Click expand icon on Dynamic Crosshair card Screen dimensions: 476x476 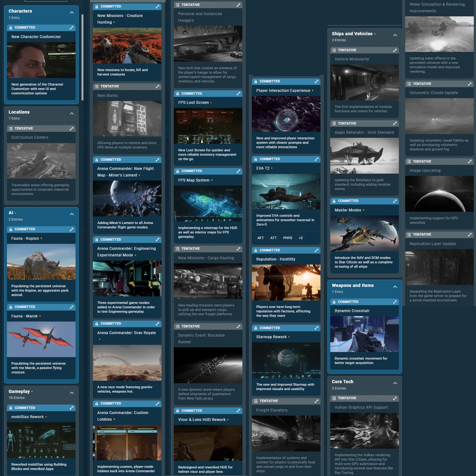click(395, 302)
